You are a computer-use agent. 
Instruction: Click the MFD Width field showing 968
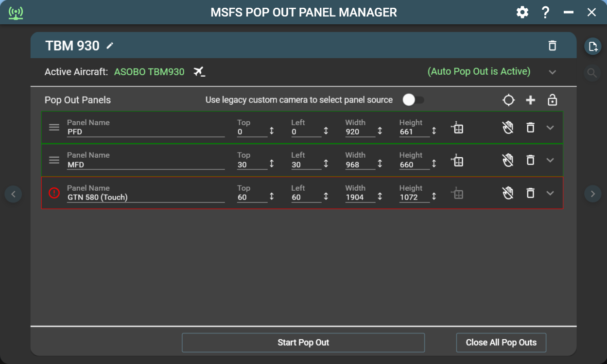360,165
